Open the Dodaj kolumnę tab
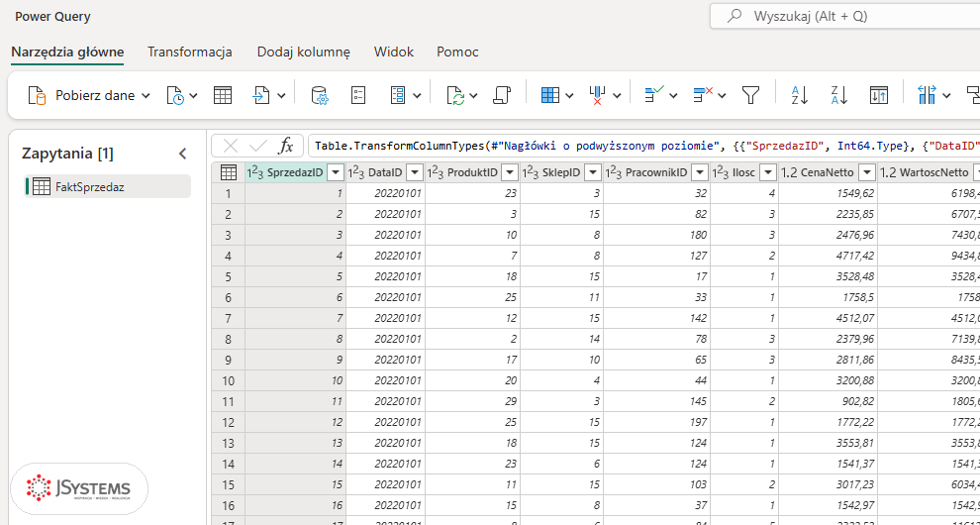Image resolution: width=980 pixels, height=525 pixels. click(x=303, y=52)
